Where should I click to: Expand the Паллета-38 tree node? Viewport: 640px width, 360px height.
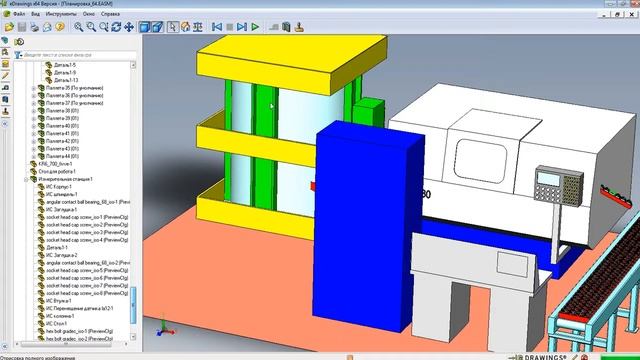(x=34, y=111)
